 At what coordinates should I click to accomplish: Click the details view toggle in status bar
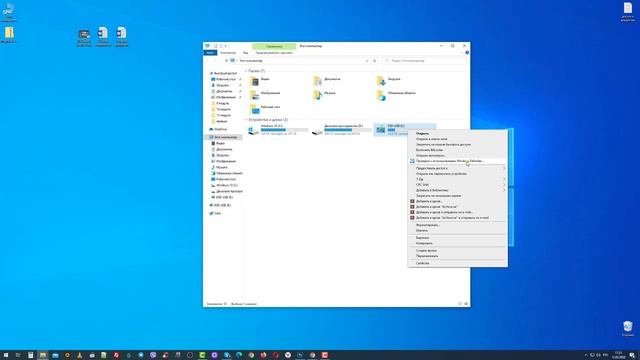coord(460,304)
